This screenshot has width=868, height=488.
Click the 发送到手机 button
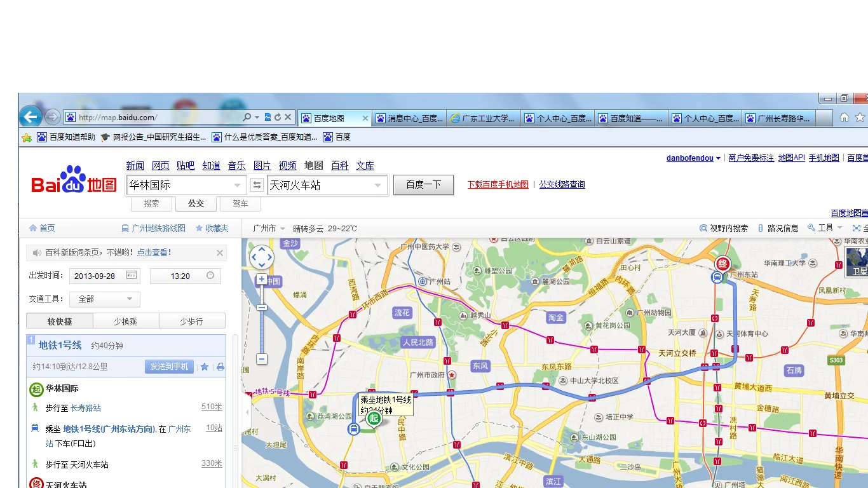[x=169, y=367]
